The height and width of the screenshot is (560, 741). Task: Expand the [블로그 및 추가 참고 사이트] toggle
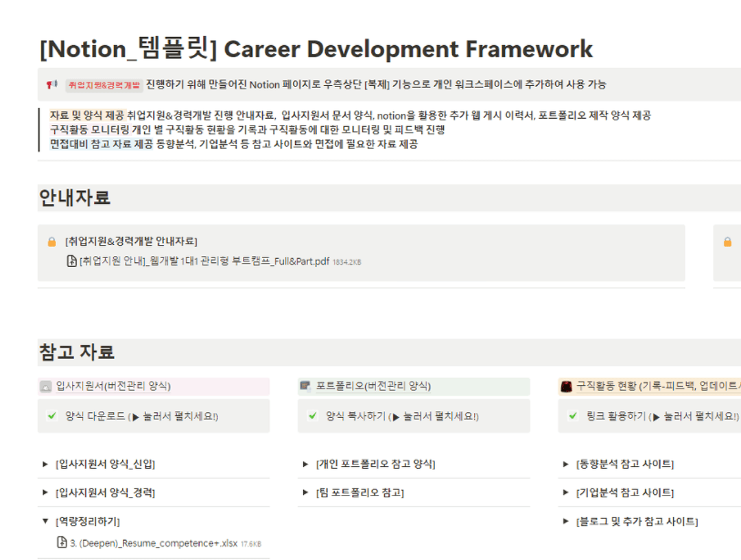565,522
